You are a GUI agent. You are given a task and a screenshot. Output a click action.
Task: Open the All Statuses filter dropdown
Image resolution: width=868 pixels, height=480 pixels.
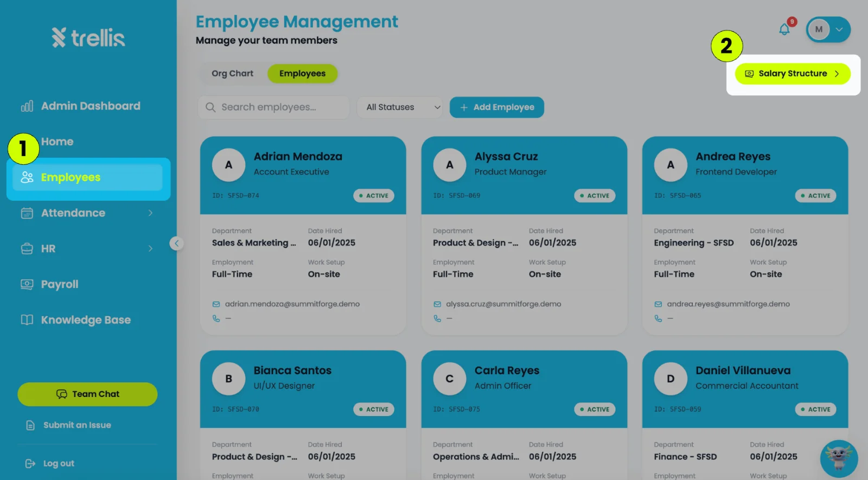pyautogui.click(x=400, y=107)
